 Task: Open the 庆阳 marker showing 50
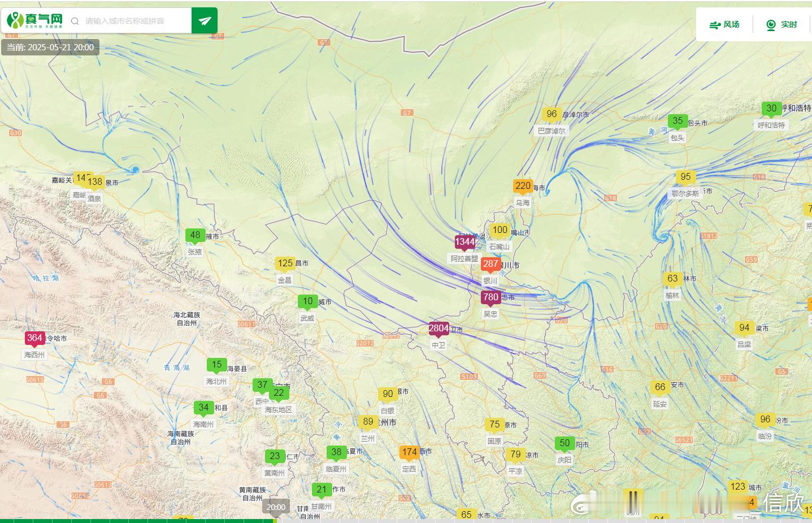tap(564, 444)
